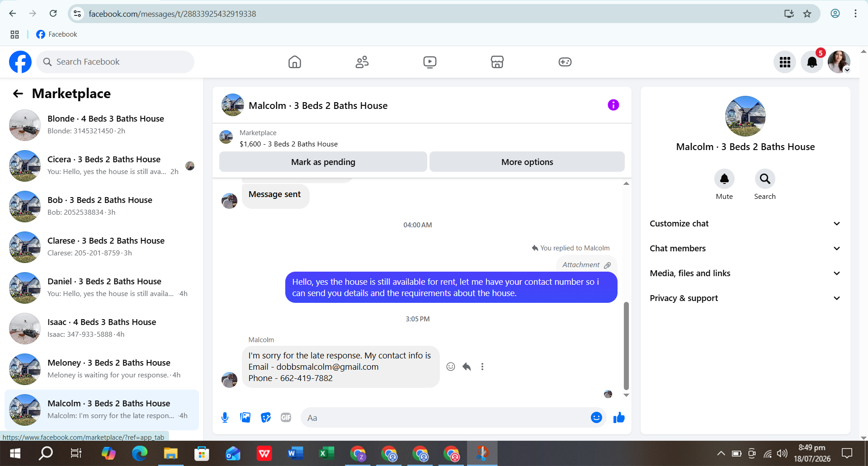Viewport: 868px width, 466px height.
Task: Open File Explorer from the taskbar
Action: tap(170, 453)
